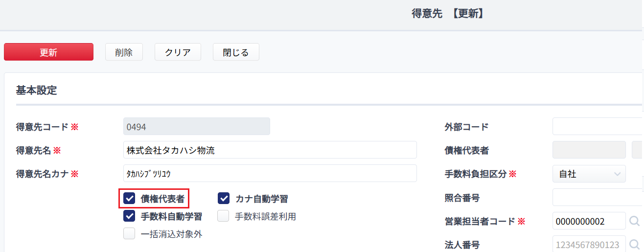Check the 一括消込対象外 checkbox
Screen dimensions: 644x252
tap(129, 234)
